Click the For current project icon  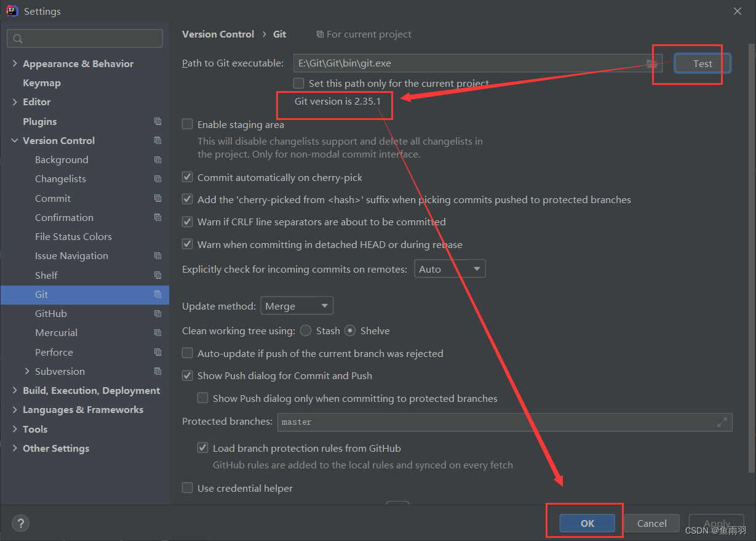(320, 34)
